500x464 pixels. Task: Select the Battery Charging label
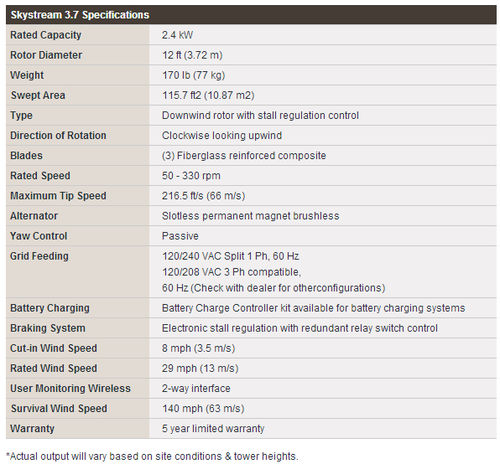point(50,308)
